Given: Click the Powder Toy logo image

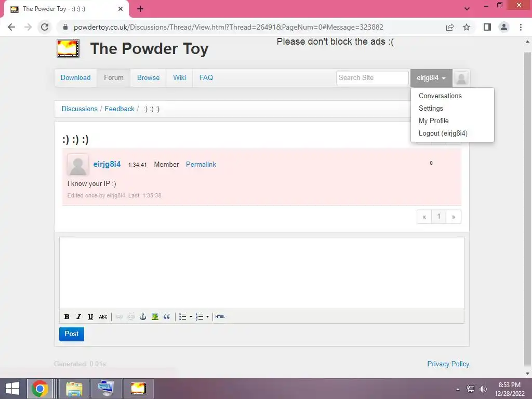Looking at the screenshot, I should 68,48.
